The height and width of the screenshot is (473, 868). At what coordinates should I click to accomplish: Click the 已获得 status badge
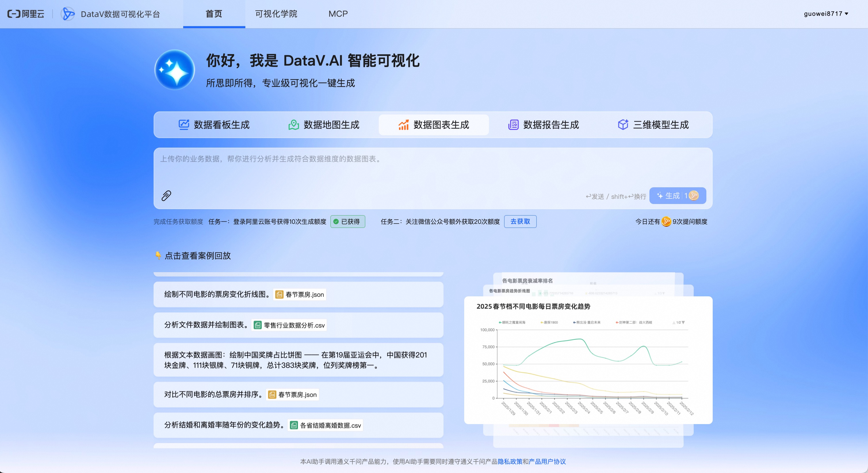[x=347, y=222]
